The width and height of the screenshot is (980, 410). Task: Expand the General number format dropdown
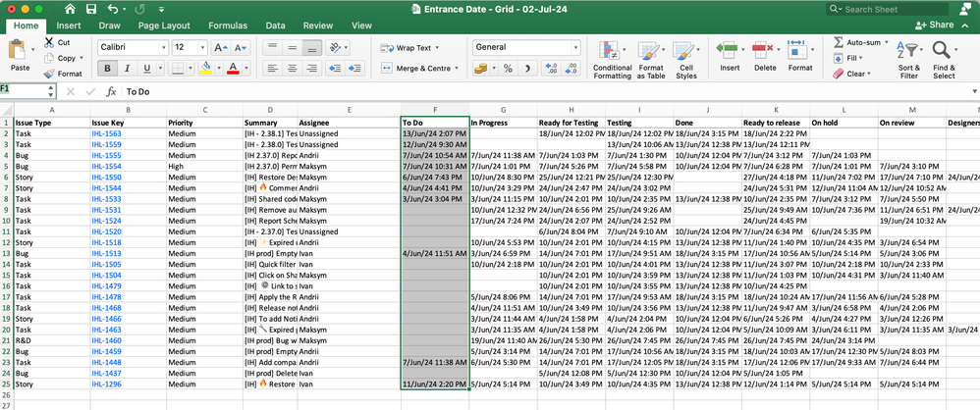click(574, 47)
